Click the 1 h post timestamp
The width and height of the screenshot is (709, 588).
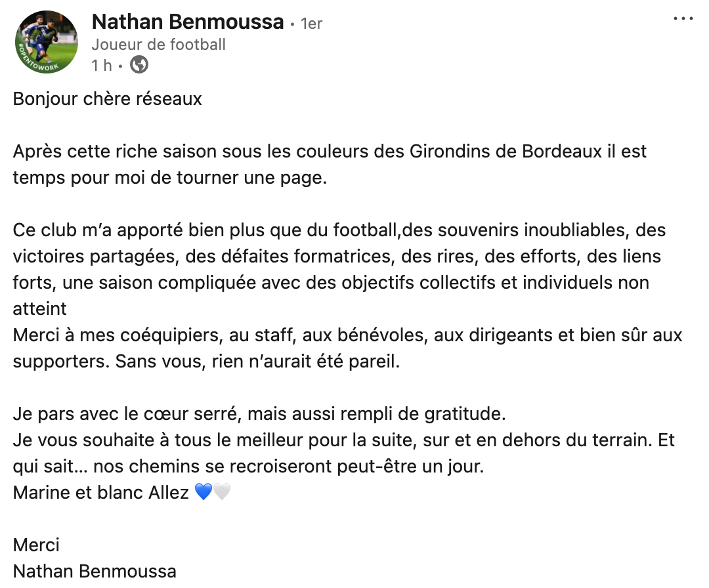[102, 66]
